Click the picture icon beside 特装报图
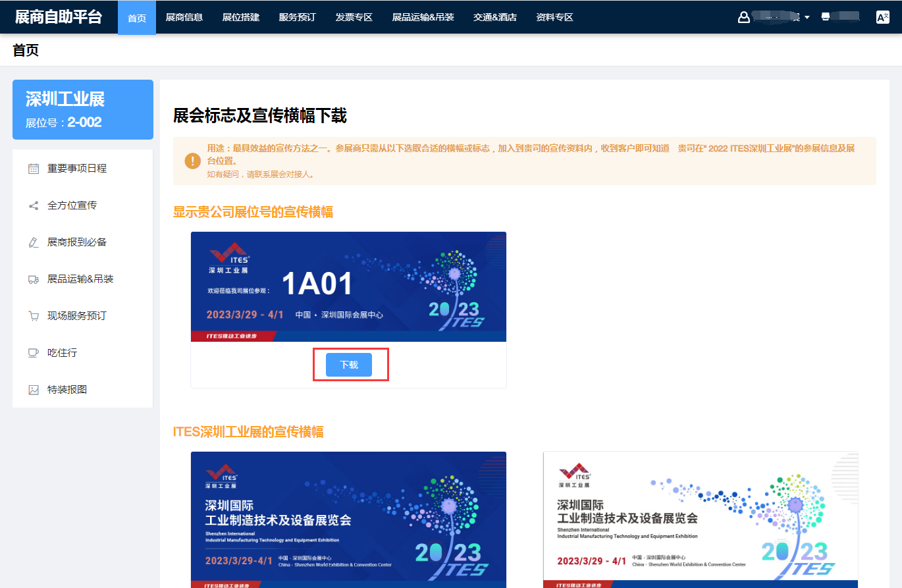 pos(34,390)
